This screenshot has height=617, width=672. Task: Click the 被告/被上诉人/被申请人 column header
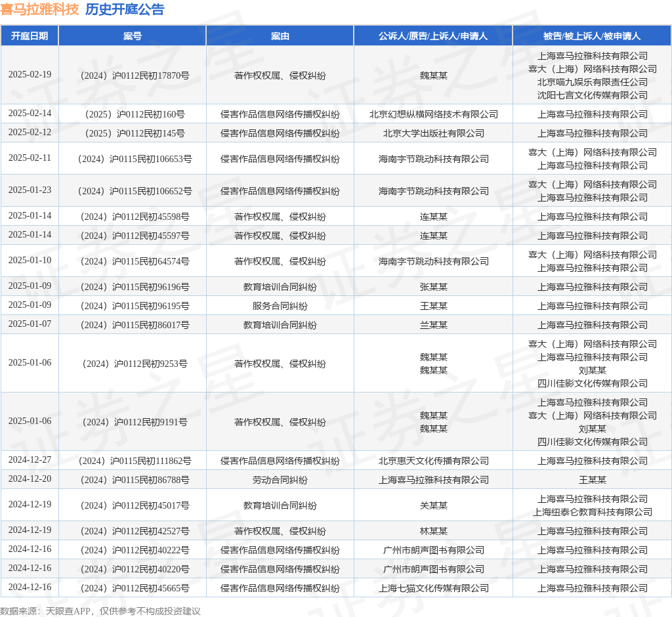(x=592, y=36)
